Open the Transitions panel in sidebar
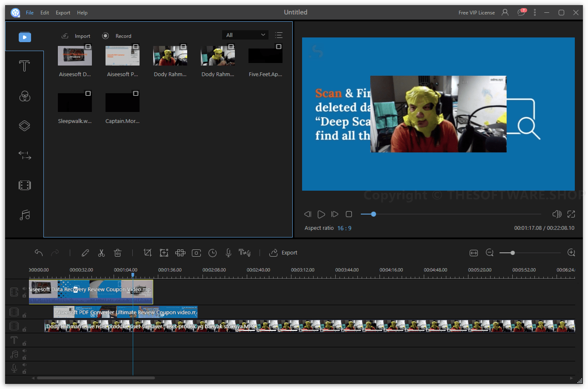Screen dimensions: 588x389 pos(25,155)
